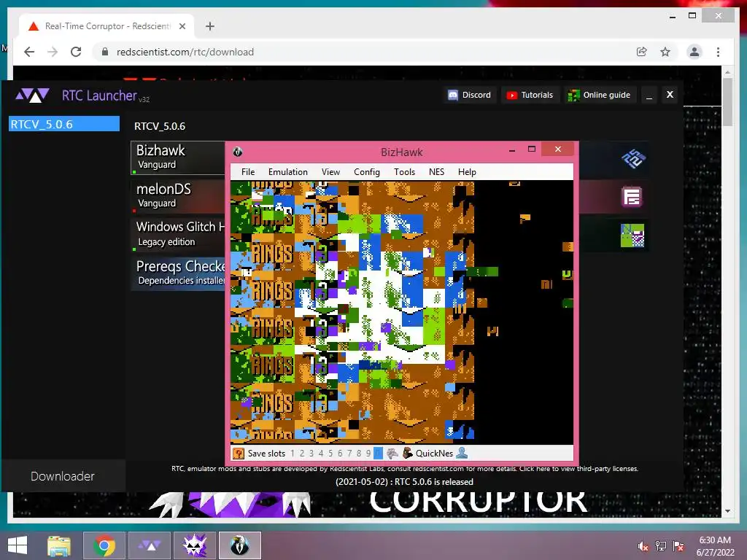This screenshot has width=747, height=560.
Task: Open the Online guide in RTC Launcher
Action: pos(600,95)
